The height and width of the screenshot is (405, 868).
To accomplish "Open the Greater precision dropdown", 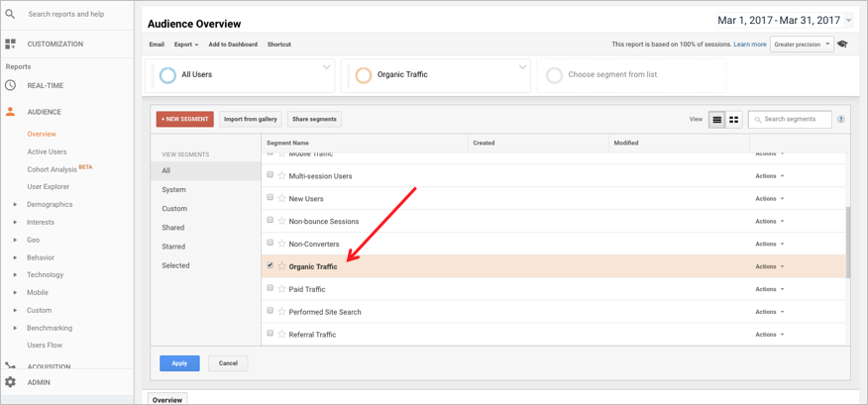I will coord(802,45).
